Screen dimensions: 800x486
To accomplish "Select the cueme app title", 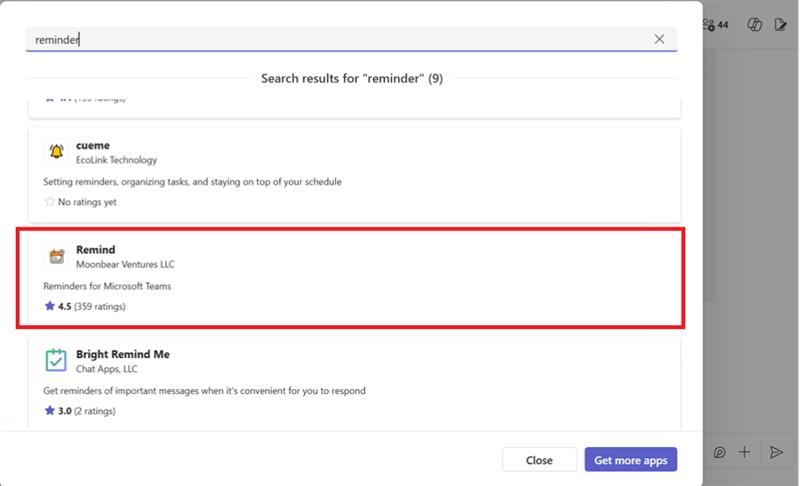I will tap(93, 145).
